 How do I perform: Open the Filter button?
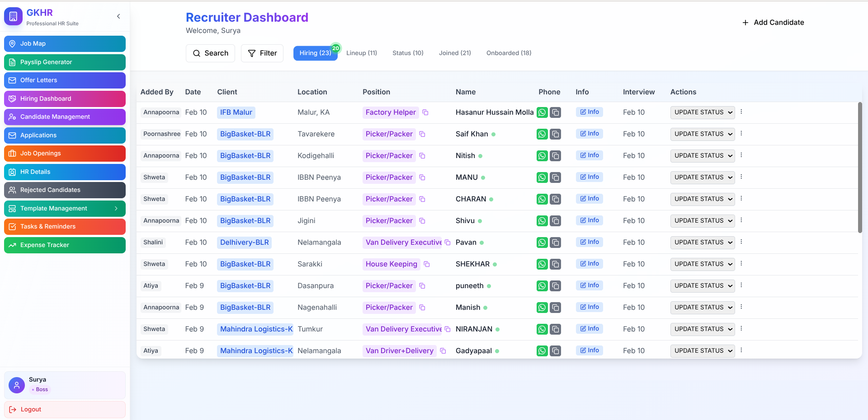tap(262, 53)
